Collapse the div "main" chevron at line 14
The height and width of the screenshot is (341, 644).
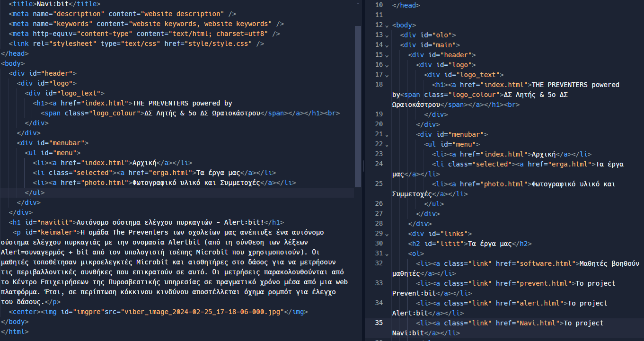pyautogui.click(x=387, y=45)
